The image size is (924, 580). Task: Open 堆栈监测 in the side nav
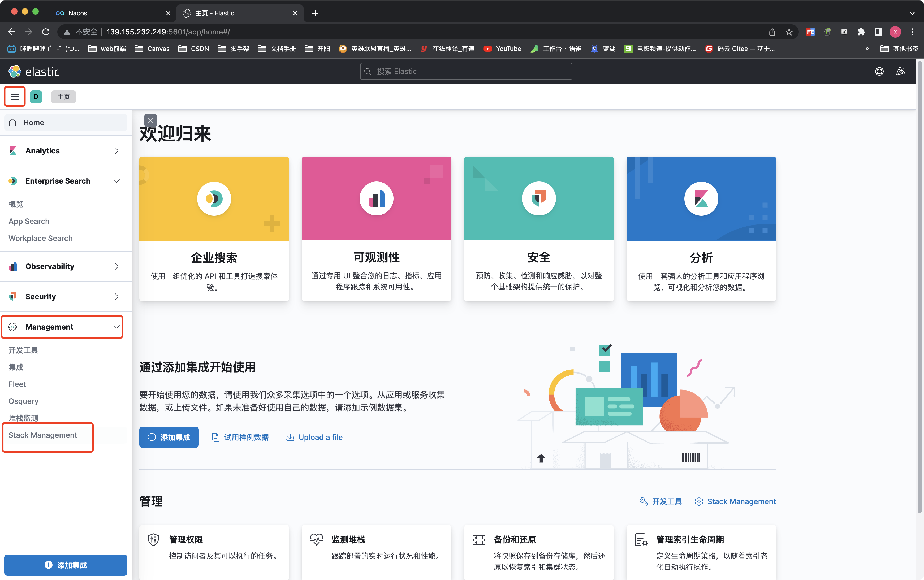tap(23, 418)
